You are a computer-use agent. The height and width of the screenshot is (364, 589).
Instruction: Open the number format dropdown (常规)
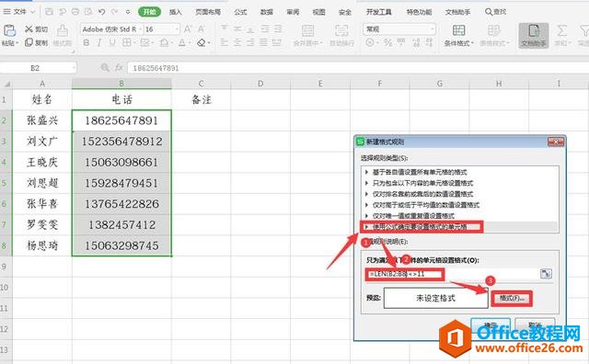(433, 28)
